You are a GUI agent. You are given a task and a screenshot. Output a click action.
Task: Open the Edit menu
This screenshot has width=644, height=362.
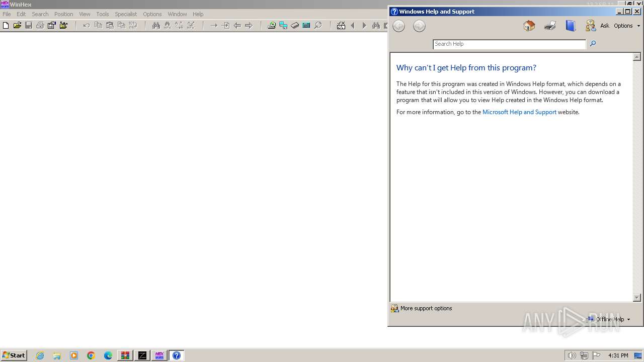click(21, 14)
